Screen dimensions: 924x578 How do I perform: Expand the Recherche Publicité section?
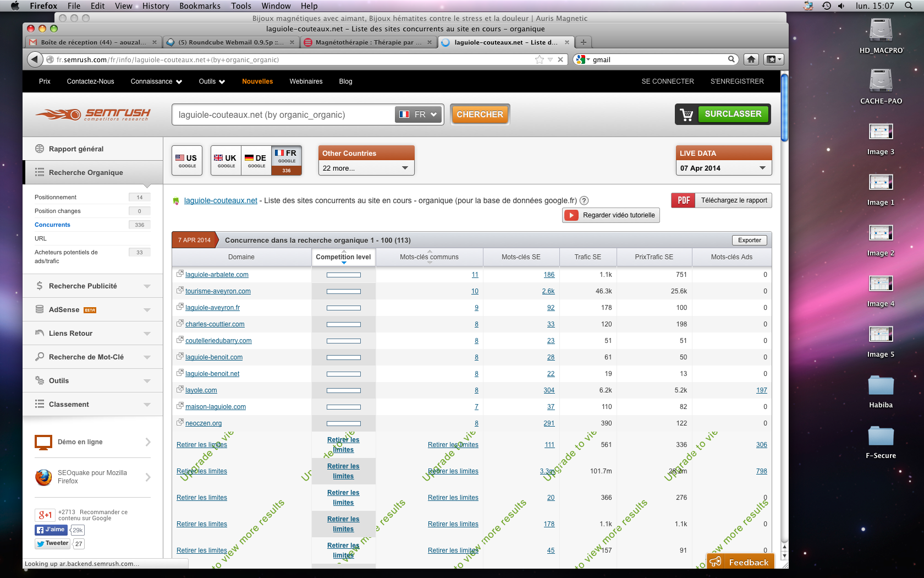92,286
